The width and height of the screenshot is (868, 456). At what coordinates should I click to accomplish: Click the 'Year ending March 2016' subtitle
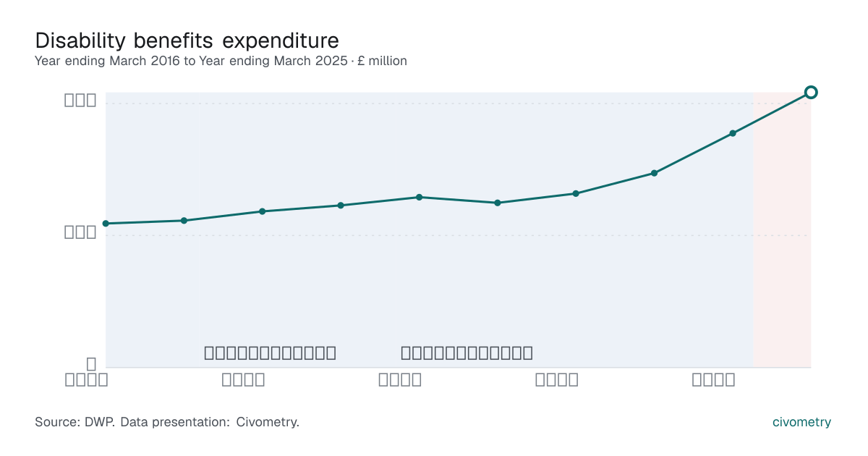point(107,61)
